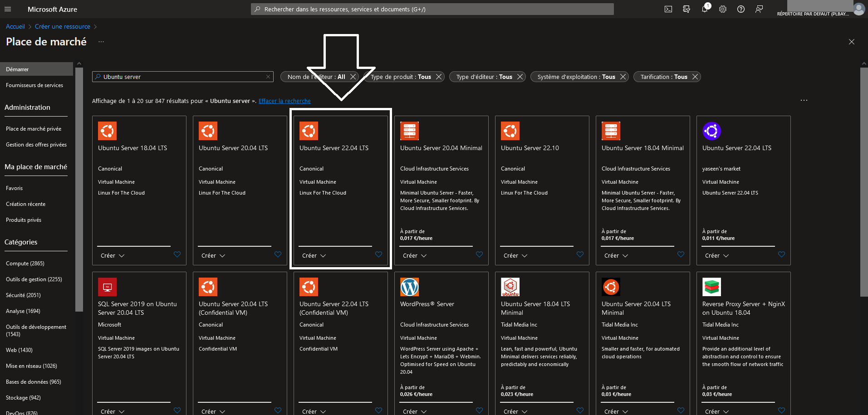Viewport: 868px width, 415px height.
Task: Open the notifications bell
Action: [705, 9]
